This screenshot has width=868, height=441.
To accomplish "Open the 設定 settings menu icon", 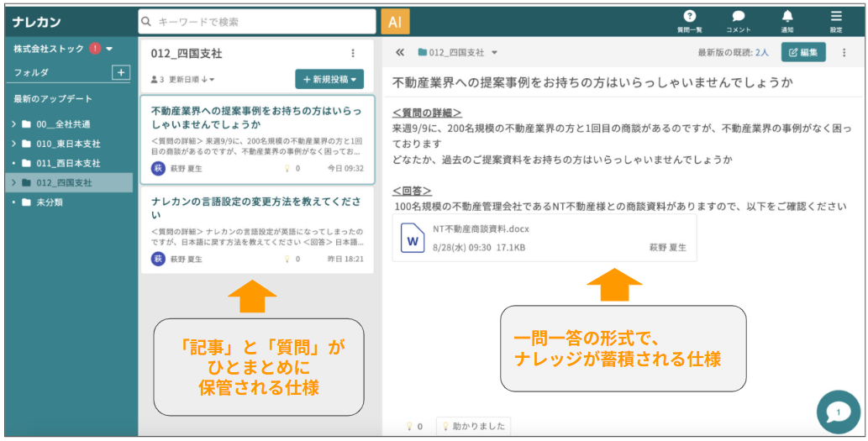I will click(836, 22).
